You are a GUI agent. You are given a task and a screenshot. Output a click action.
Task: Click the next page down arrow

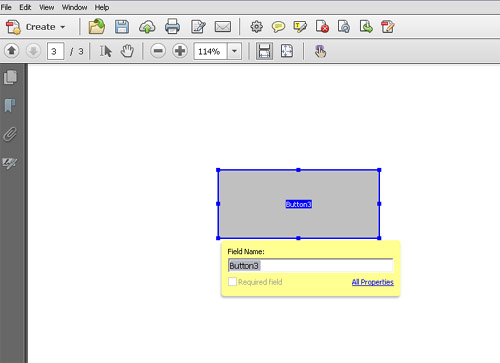pos(33,51)
